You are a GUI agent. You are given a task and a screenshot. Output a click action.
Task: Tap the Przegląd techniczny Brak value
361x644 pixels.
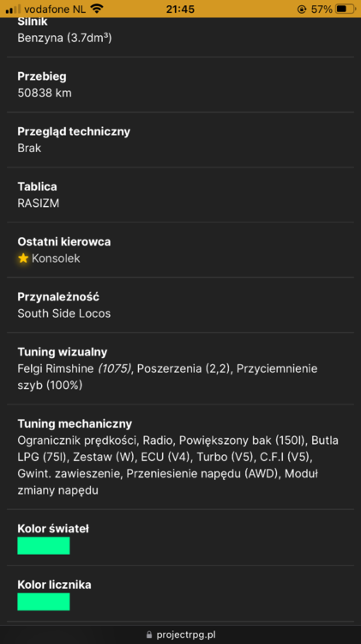[x=29, y=148]
